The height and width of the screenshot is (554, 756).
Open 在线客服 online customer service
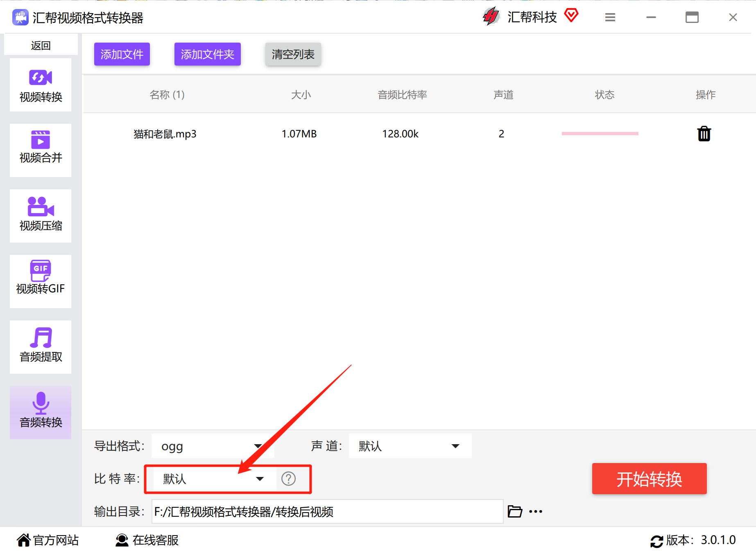[147, 540]
